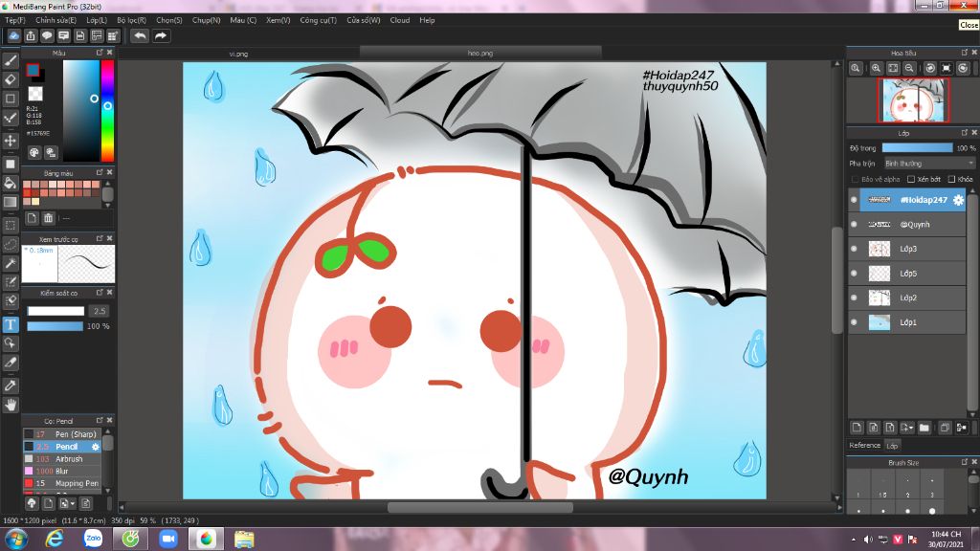This screenshot has height=551, width=980.
Task: Select the Lasso tool
Action: (11, 244)
